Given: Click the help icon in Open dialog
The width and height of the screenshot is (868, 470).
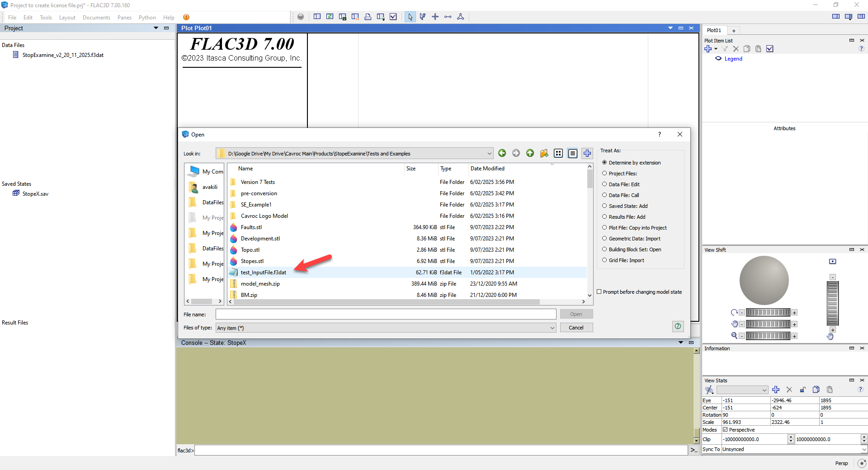Looking at the screenshot, I should (x=678, y=326).
